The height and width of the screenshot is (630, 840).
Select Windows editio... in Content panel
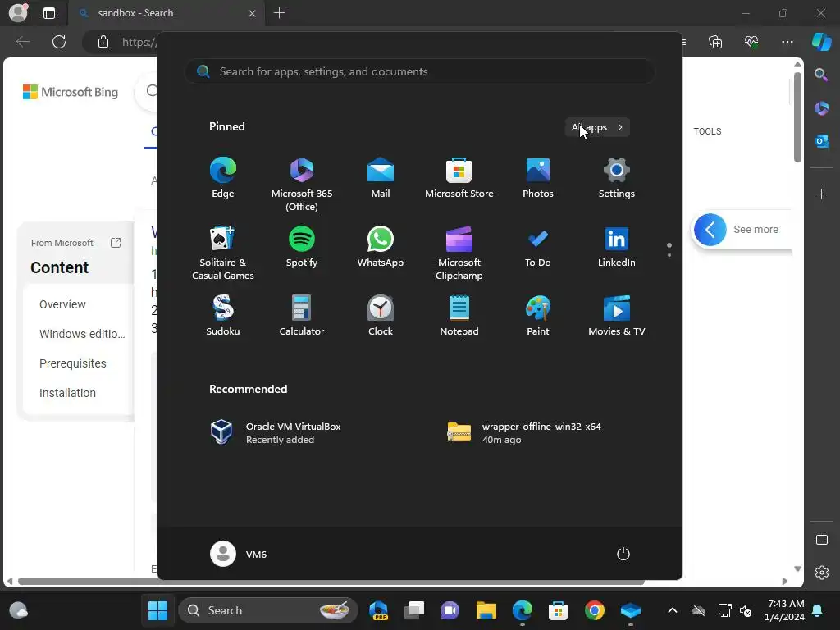[82, 334]
